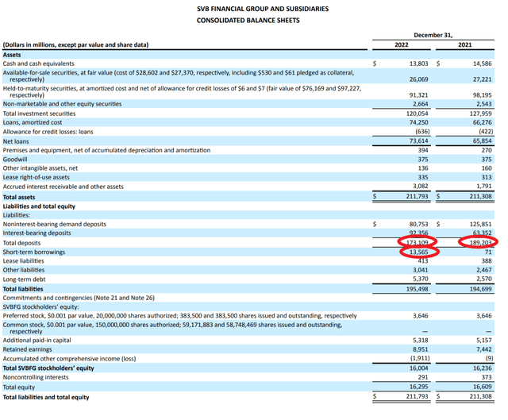Click the 'Cash and cash equivalents' row label
The image size is (508, 420).
39,64
